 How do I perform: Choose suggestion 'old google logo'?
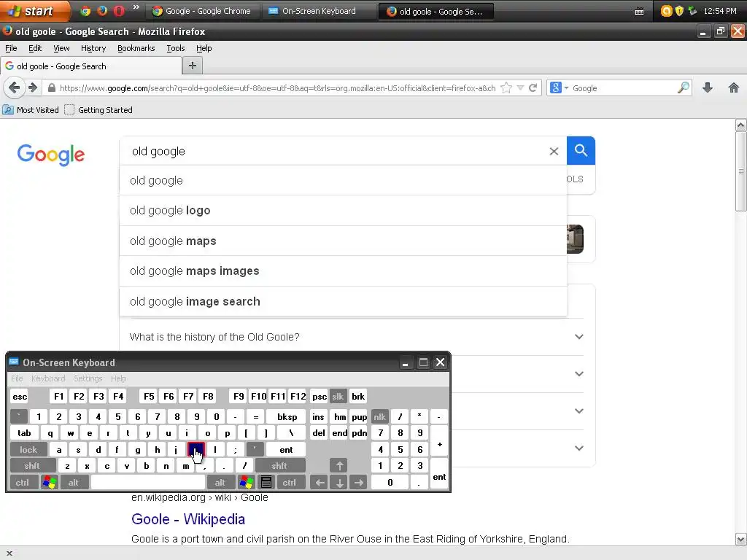pyautogui.click(x=343, y=211)
